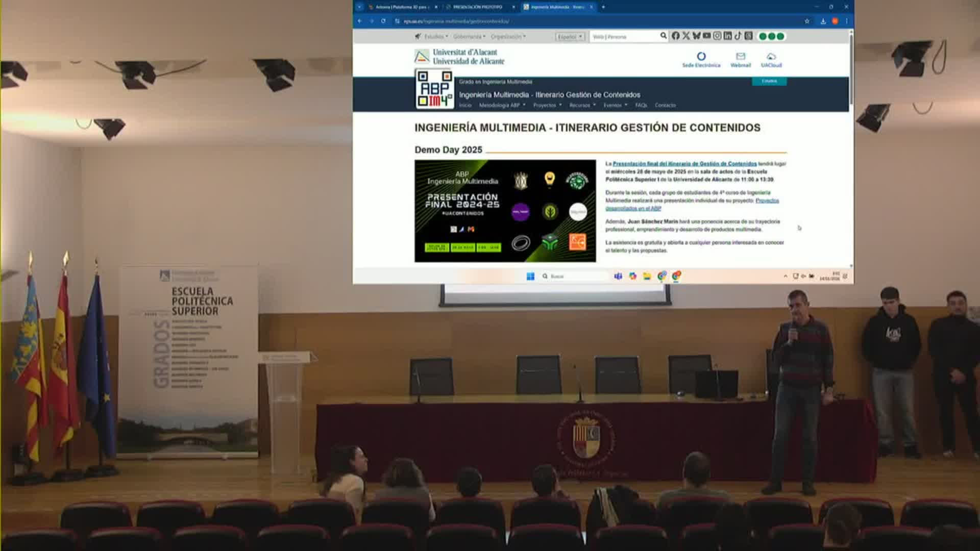Click the Web | Persona search field
Image resolution: width=980 pixels, height=551 pixels.
coord(623,37)
